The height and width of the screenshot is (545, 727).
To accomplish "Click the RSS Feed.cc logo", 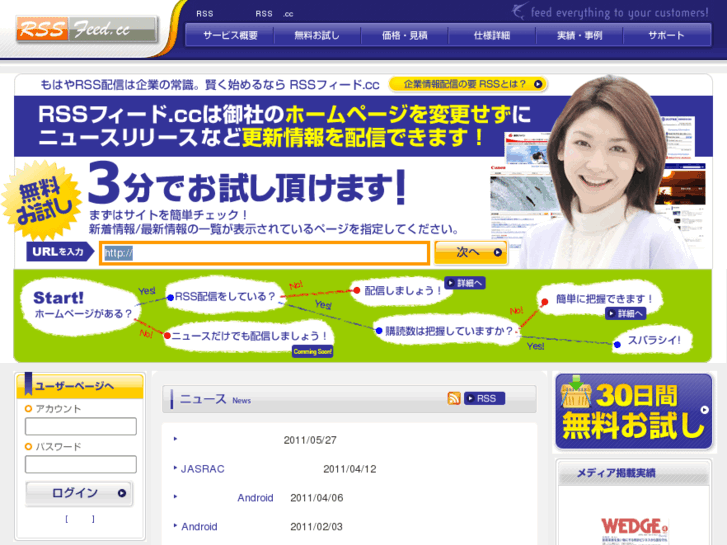I will coord(87,29).
